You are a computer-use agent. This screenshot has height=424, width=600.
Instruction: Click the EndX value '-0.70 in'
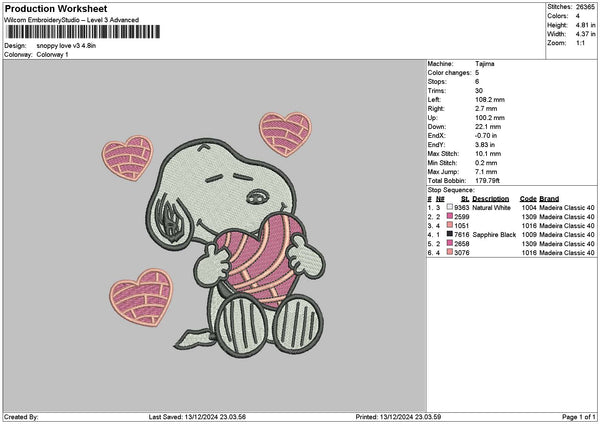click(486, 136)
